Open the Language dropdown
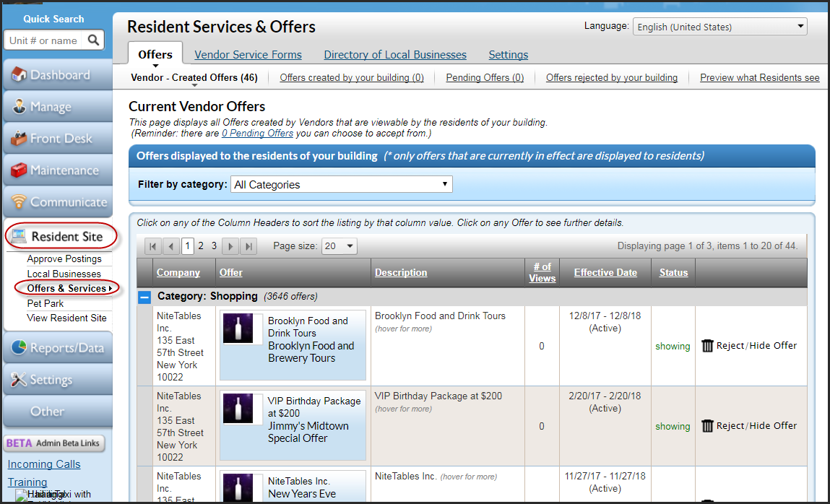Image resolution: width=830 pixels, height=504 pixels. pos(720,27)
